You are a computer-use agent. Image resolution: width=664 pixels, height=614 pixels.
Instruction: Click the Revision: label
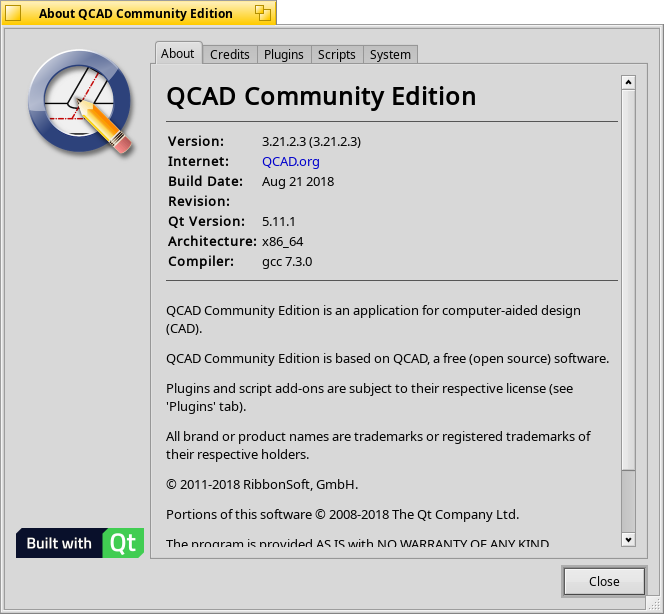click(x=199, y=201)
